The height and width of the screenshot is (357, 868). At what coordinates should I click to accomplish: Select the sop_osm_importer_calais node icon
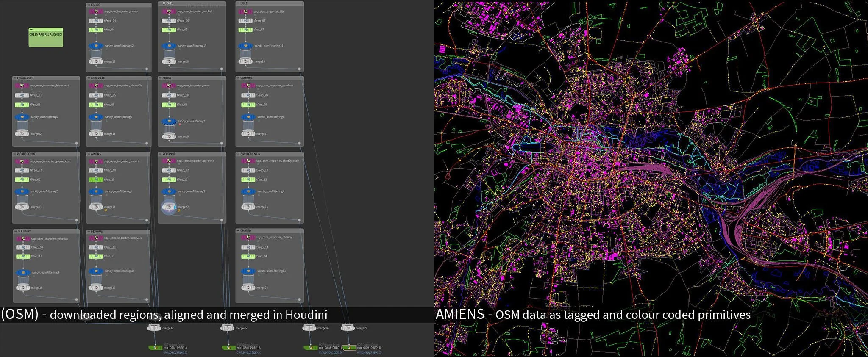click(96, 11)
